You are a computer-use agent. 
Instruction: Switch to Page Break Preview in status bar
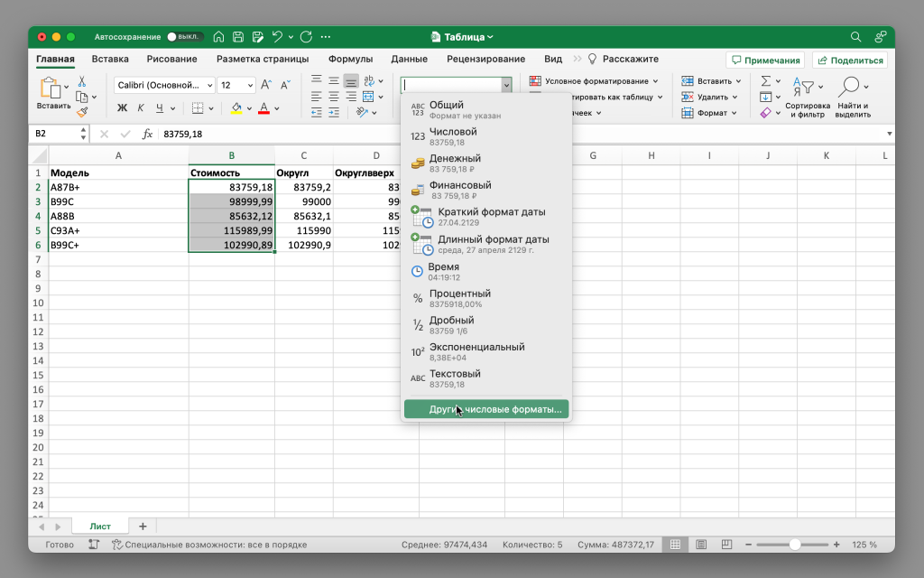(726, 545)
